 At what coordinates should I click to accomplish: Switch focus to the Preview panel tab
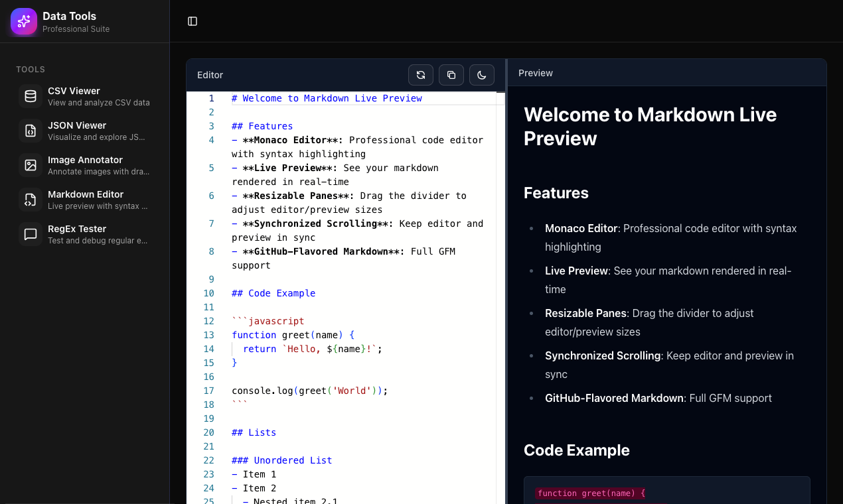click(x=536, y=73)
